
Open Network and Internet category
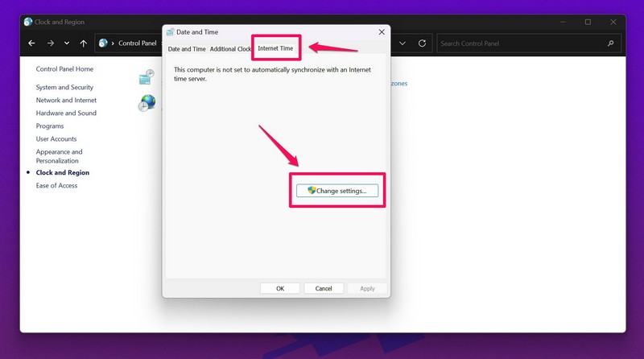point(66,101)
